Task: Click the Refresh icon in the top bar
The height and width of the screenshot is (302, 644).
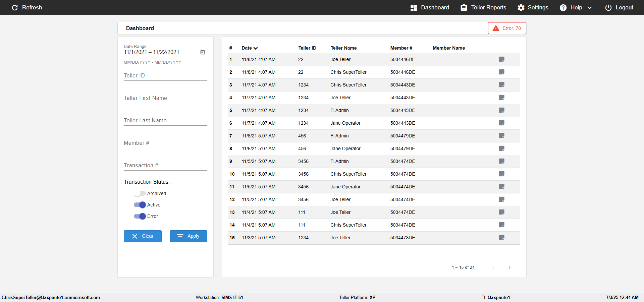Action: pos(15,7)
